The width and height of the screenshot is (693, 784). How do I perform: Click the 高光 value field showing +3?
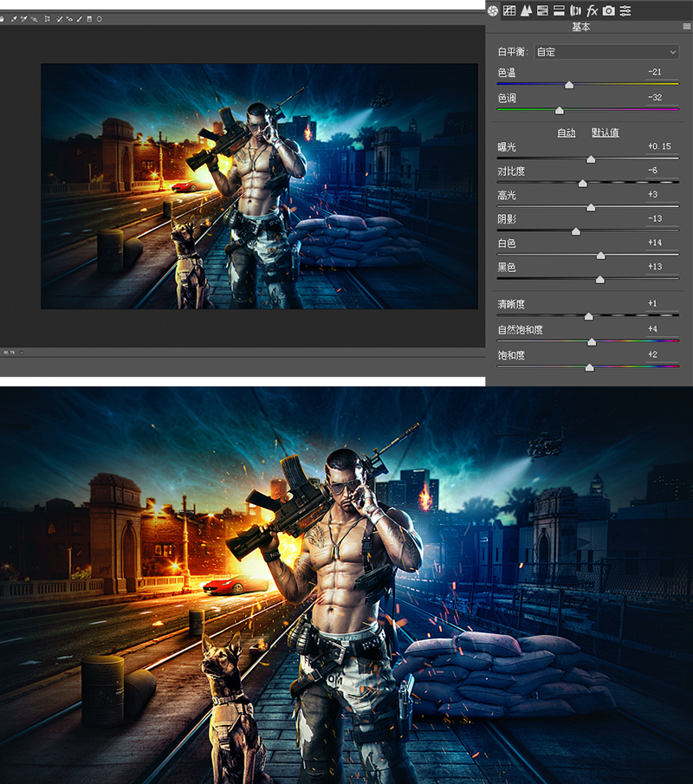tap(660, 195)
